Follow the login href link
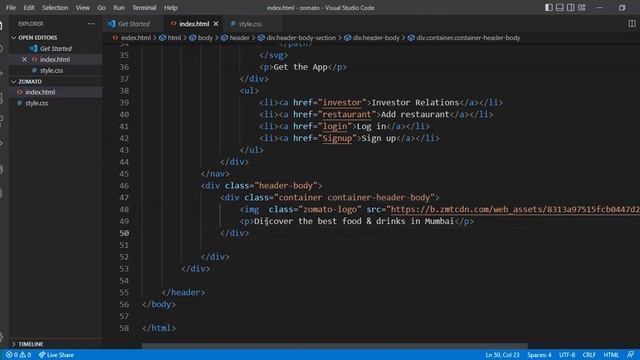Image resolution: width=640 pixels, height=360 pixels. click(335, 127)
